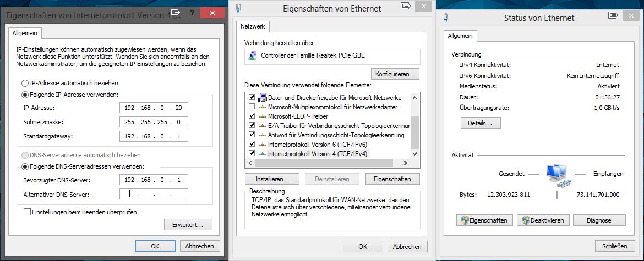The width and height of the screenshot is (644, 261).
Task: Click the Übertragungsrate value '1,0 GBit/s'
Action: coord(606,108)
